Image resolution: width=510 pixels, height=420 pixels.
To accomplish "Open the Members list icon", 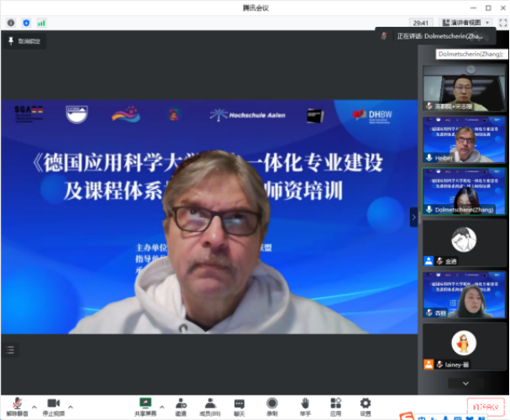I will point(210,404).
